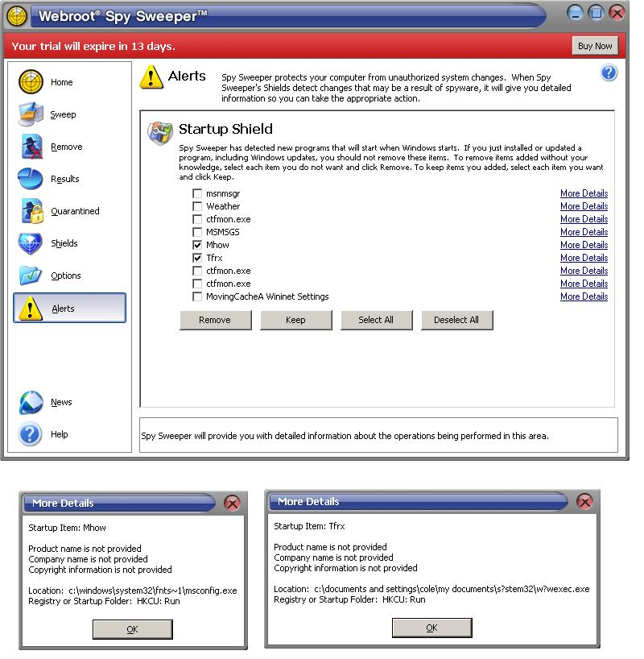Click the Mhow location path text
The height and width of the screenshot is (659, 644).
153,591
